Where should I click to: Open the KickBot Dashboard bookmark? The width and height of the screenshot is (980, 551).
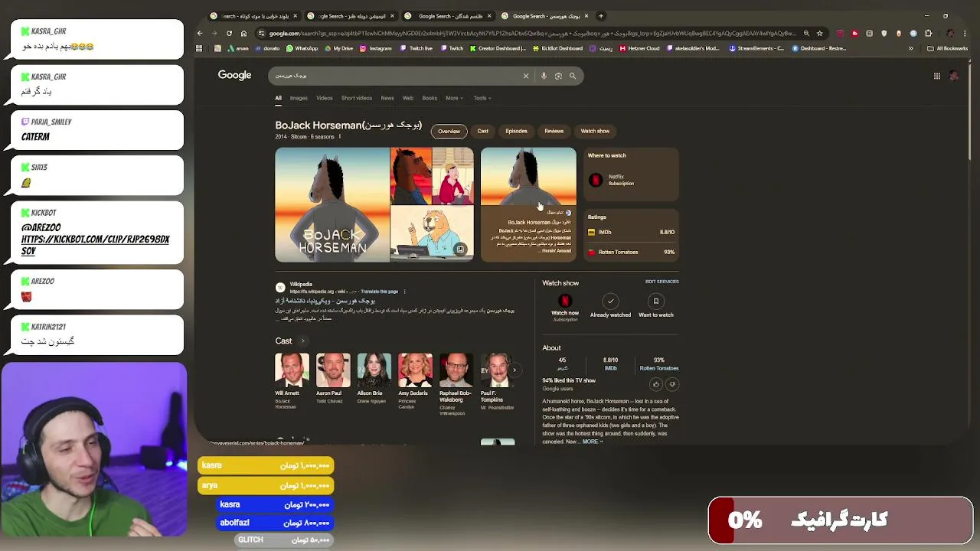(557, 48)
